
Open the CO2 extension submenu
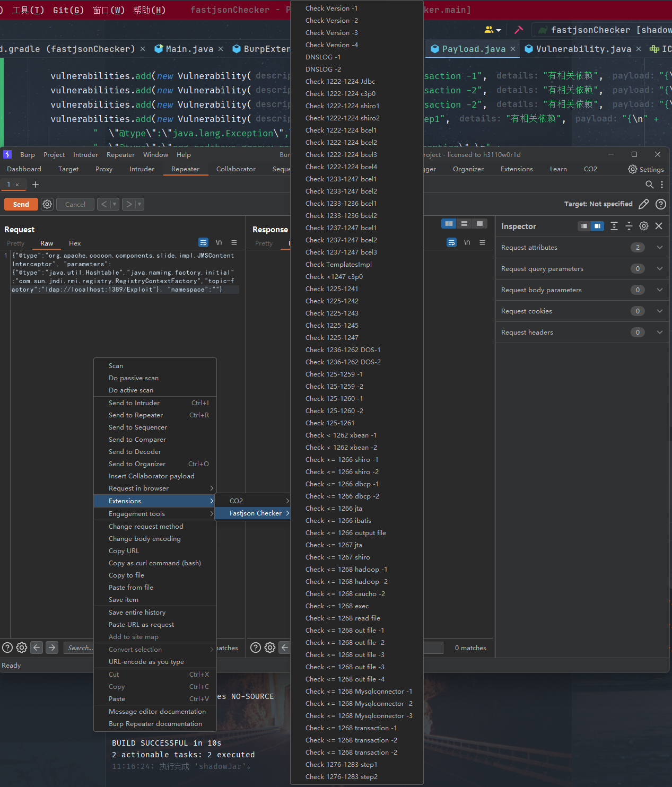coord(252,501)
